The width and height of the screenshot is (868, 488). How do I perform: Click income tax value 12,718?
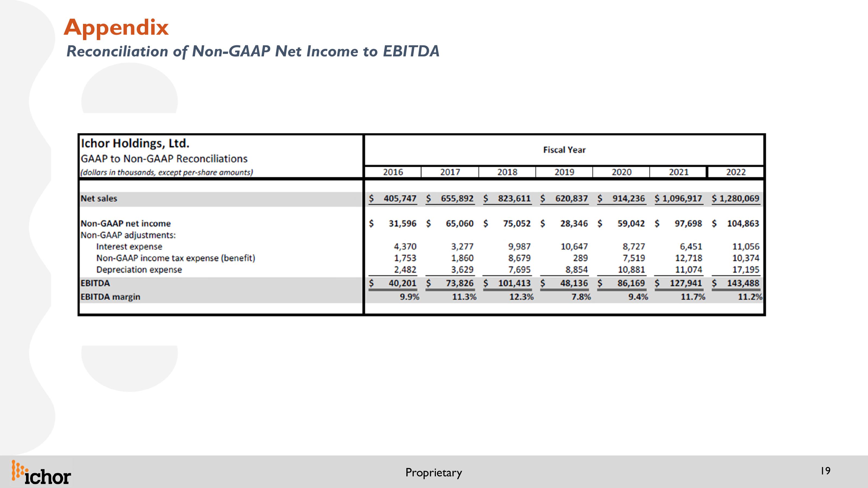pos(688,258)
